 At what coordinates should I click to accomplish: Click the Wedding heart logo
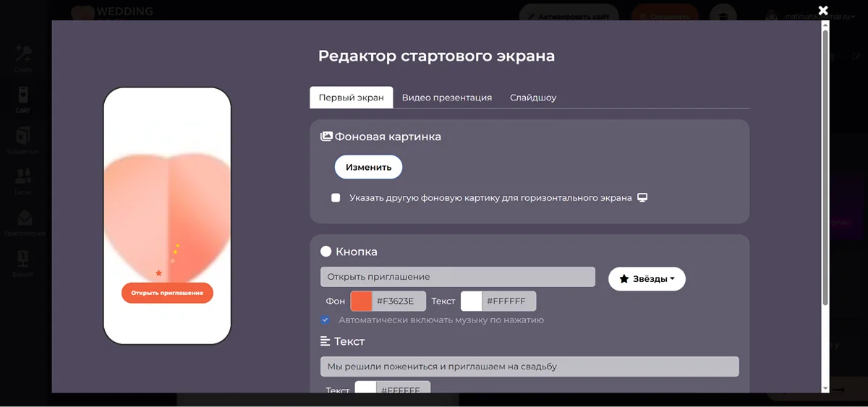pyautogui.click(x=84, y=13)
